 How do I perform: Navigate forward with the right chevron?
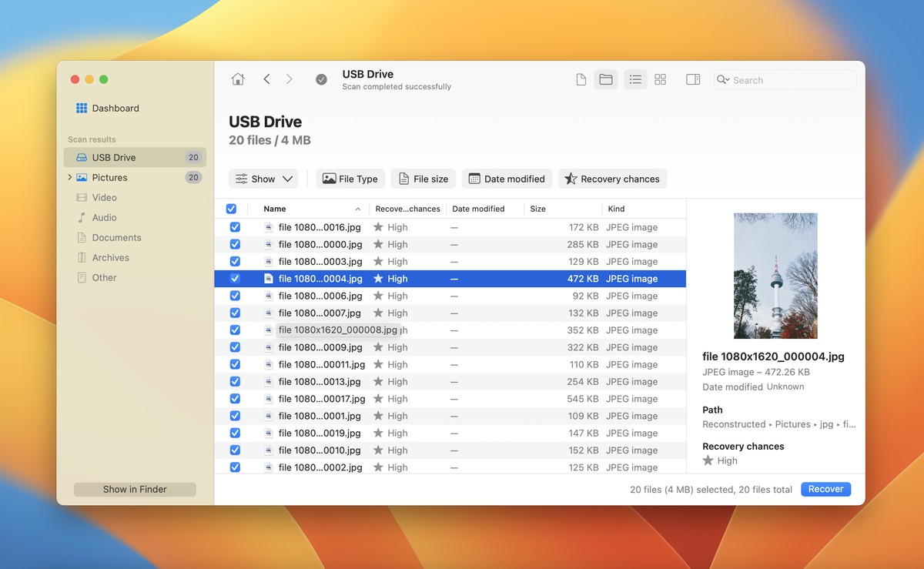[x=290, y=79]
